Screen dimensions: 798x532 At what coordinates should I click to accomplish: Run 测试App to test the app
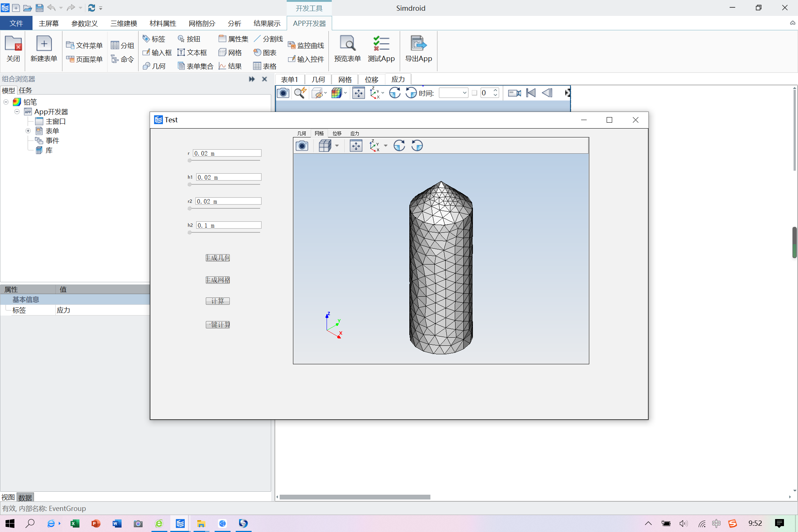[381, 49]
